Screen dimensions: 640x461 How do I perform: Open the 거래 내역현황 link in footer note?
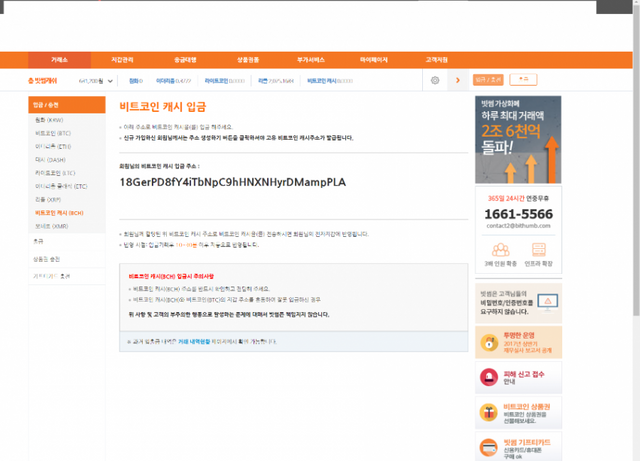(x=194, y=341)
